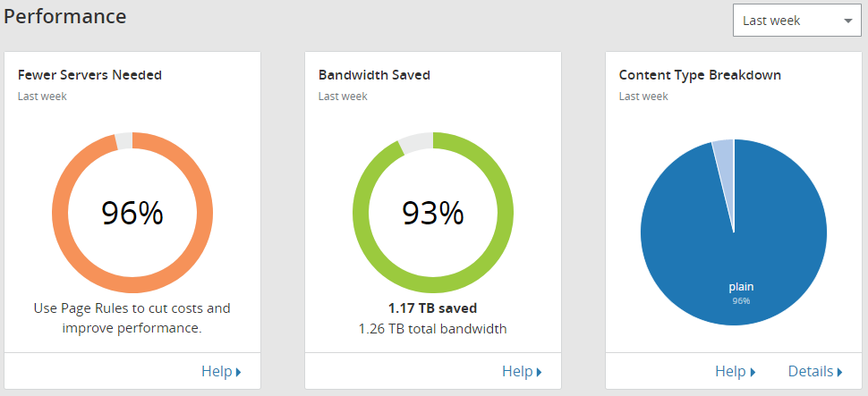The image size is (868, 396).
Task: Click the 96% value in the orange donut
Action: pyautogui.click(x=132, y=213)
